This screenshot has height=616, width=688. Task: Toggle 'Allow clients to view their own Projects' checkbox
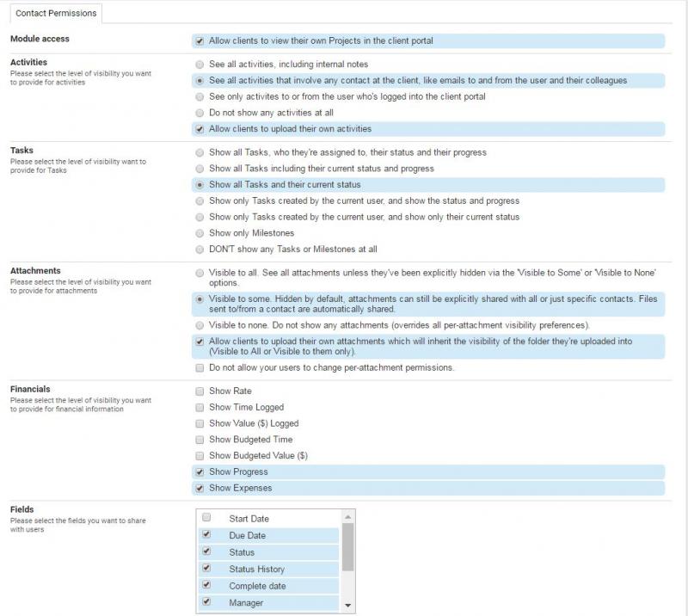(200, 40)
